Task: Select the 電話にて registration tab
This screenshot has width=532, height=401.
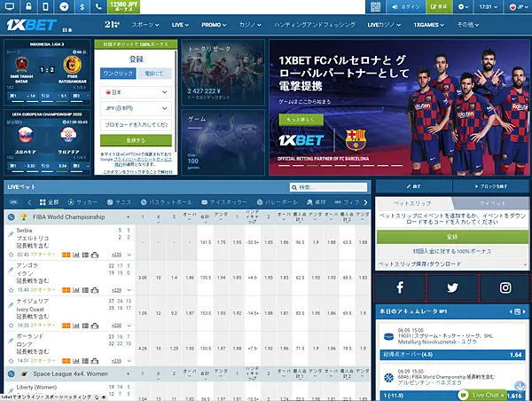Action: coord(154,74)
